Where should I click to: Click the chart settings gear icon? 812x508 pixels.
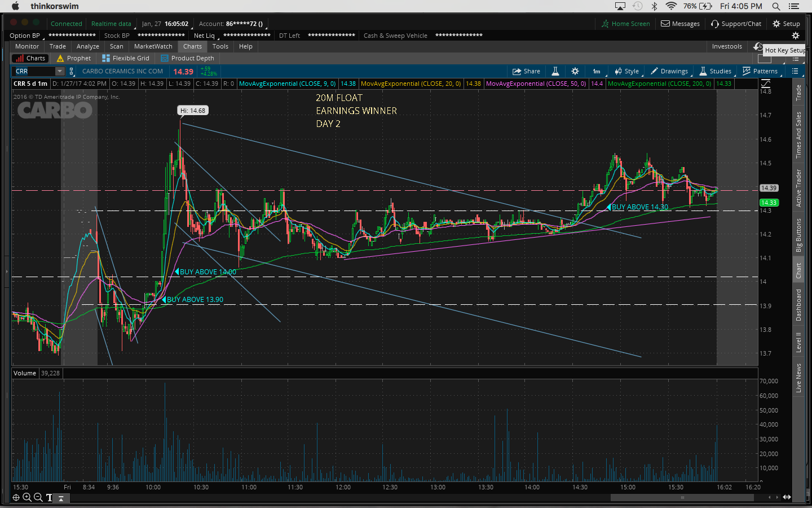point(575,71)
